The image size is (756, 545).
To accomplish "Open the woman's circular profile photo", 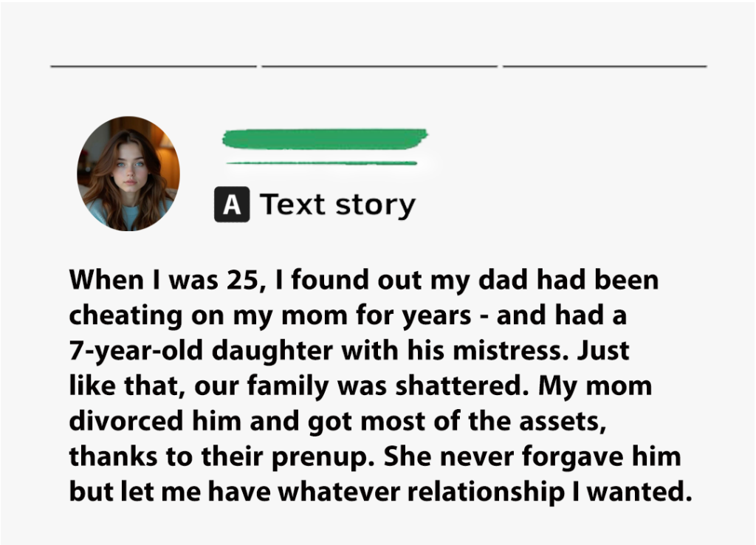I will click(128, 174).
